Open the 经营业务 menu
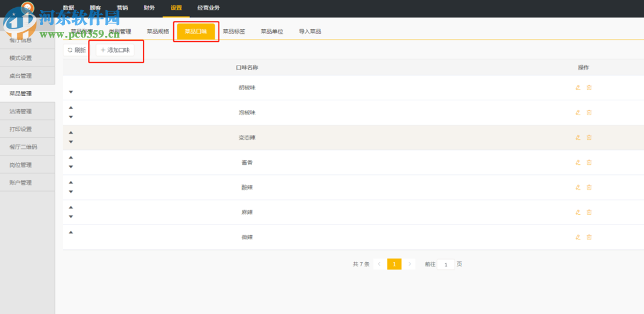This screenshot has width=644, height=314. tap(208, 8)
